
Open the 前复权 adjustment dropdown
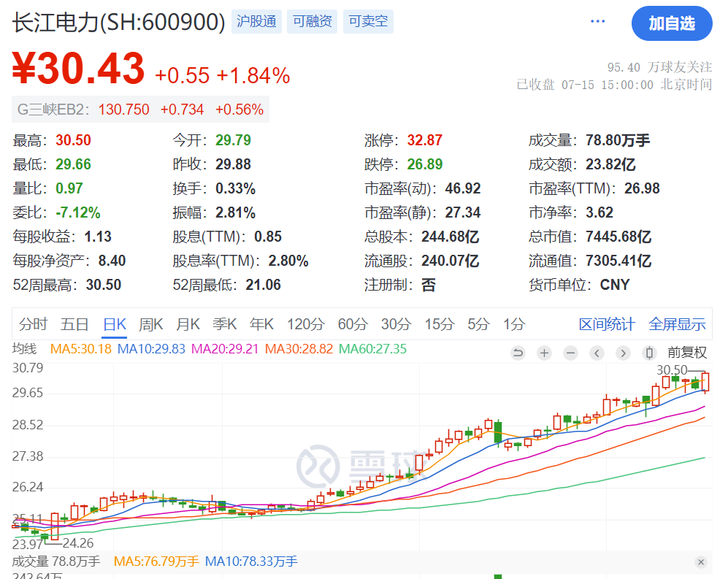pos(686,353)
